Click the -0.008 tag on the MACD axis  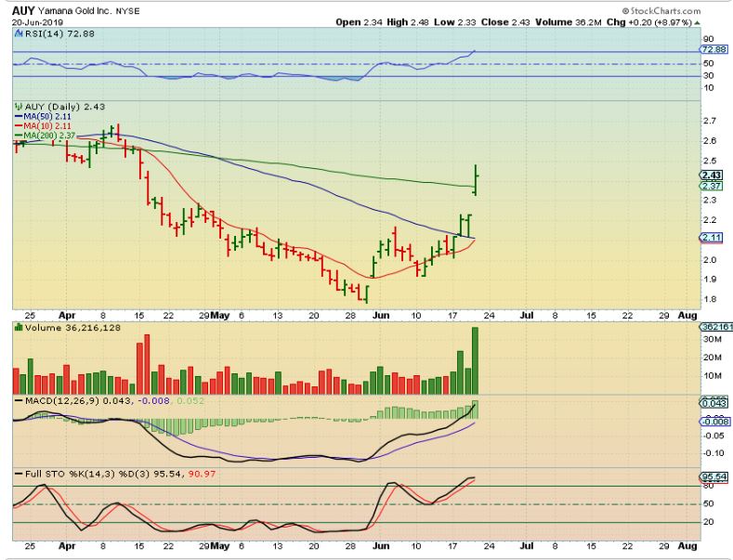pos(714,422)
